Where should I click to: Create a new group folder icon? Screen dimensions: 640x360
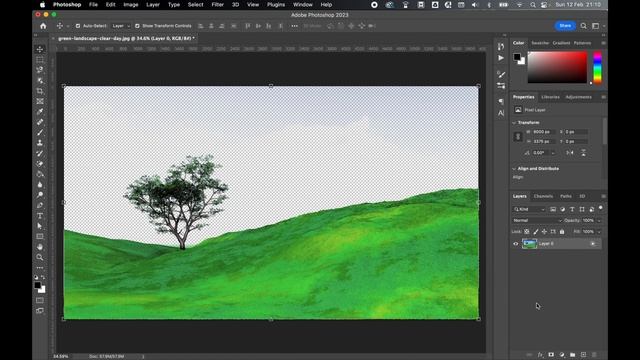[x=573, y=355]
